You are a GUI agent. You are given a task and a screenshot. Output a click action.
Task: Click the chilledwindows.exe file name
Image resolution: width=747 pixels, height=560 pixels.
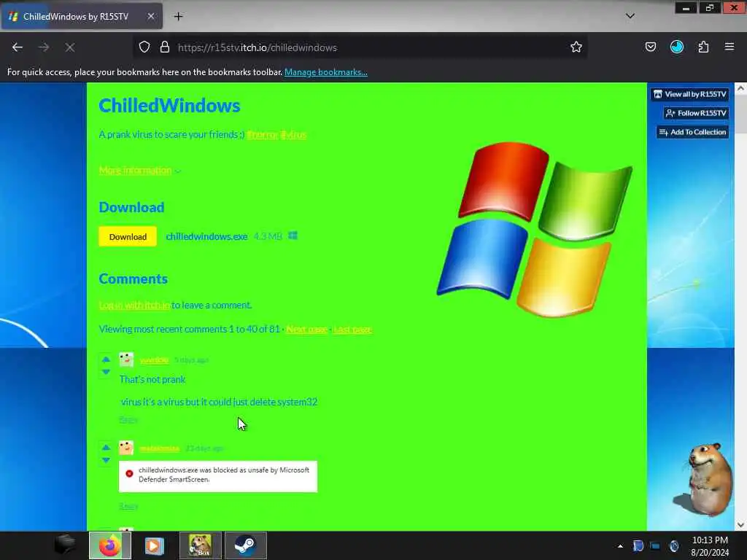click(x=206, y=236)
